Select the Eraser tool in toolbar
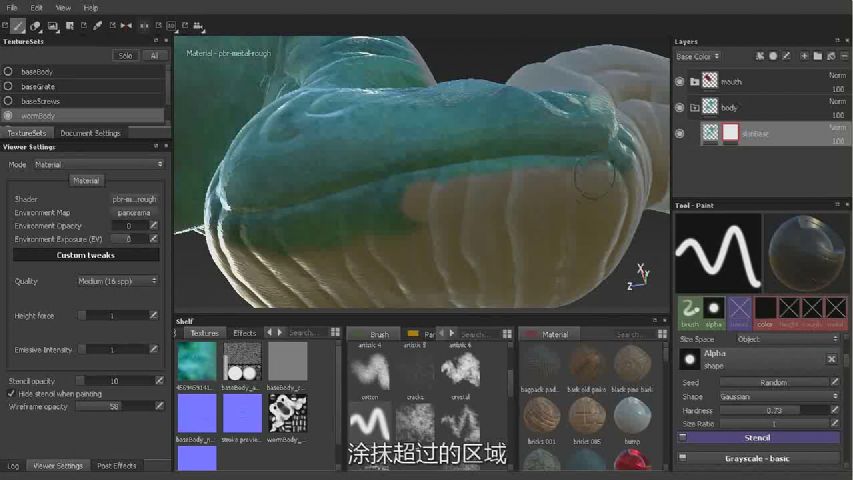This screenshot has height=480, width=853. pyautogui.click(x=35, y=26)
